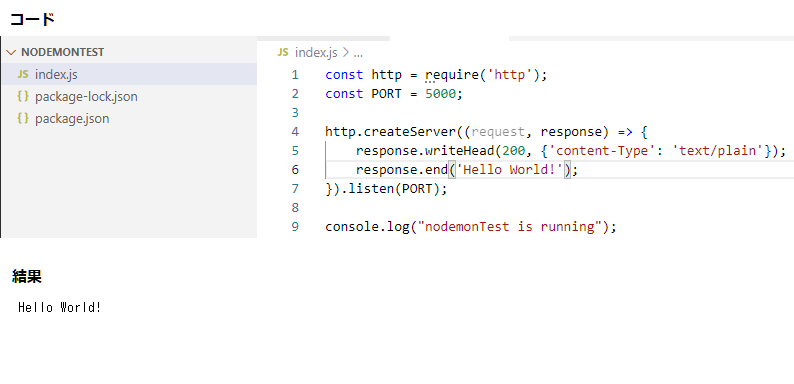This screenshot has height=384, width=794.
Task: Click response.writeHead on line 5
Action: [x=425, y=150]
